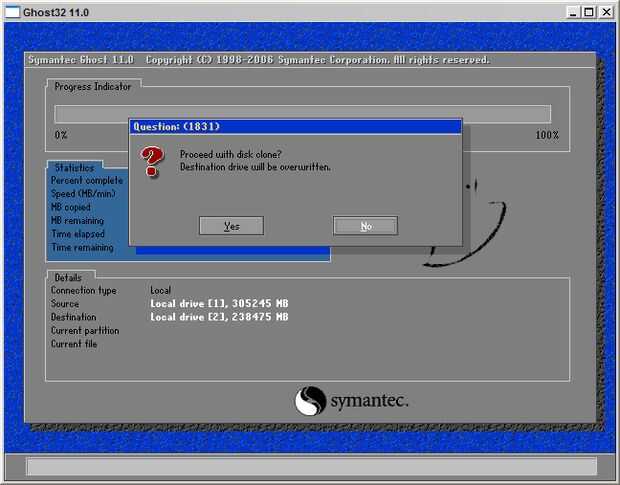Click the 'MB copied' statistic label
Image resolution: width=620 pixels, height=485 pixels.
pyautogui.click(x=71, y=207)
